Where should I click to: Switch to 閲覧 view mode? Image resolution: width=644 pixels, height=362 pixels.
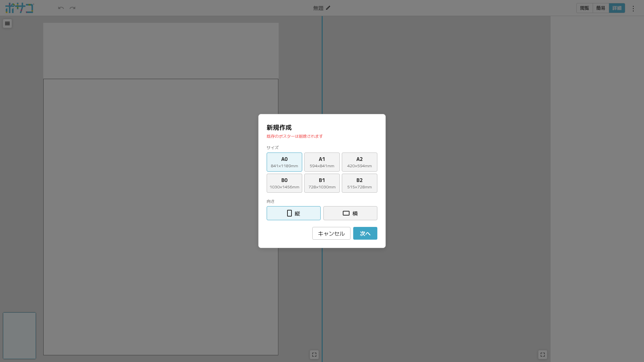coord(585,8)
